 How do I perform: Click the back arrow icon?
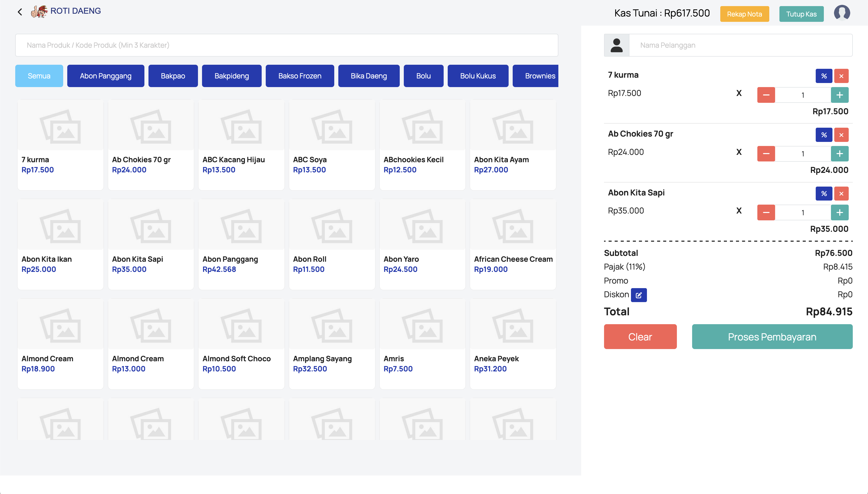click(20, 12)
